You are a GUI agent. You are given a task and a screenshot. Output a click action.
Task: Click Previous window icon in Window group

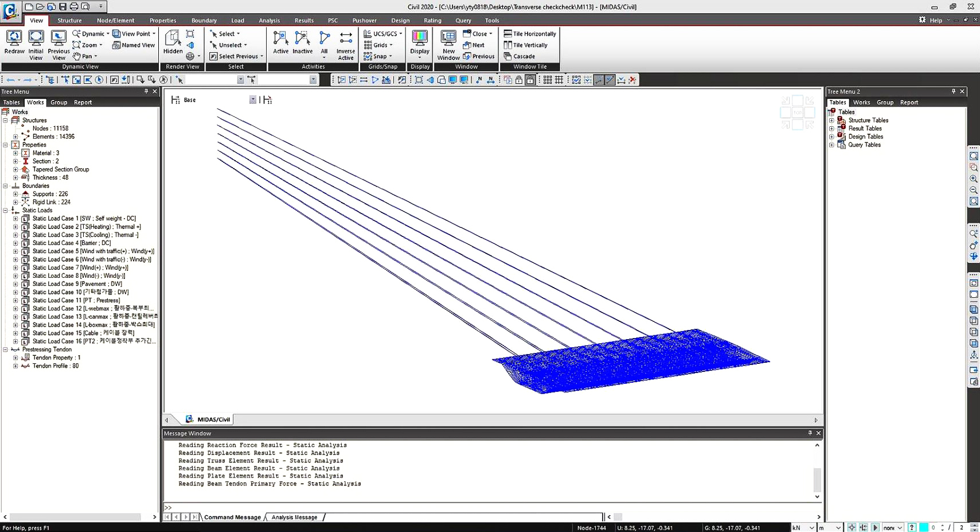pos(467,56)
